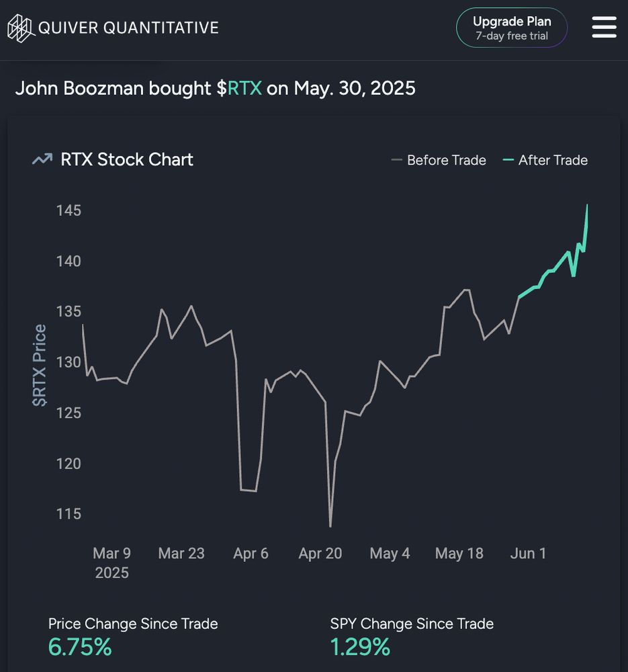This screenshot has width=628, height=672.
Task: Click the Quiver Quantitative brand name text
Action: (x=128, y=28)
